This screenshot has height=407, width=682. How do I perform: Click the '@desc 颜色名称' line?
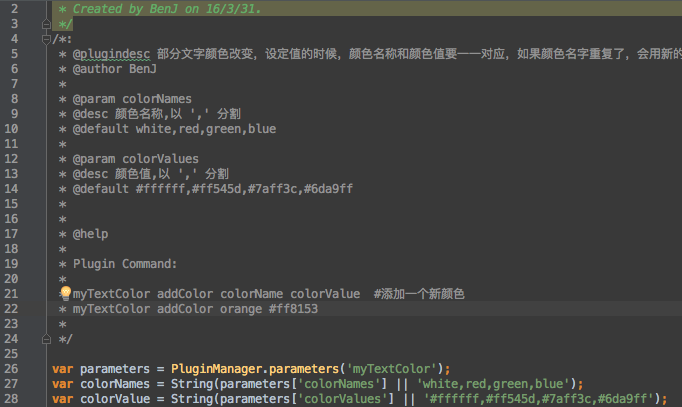pos(157,114)
